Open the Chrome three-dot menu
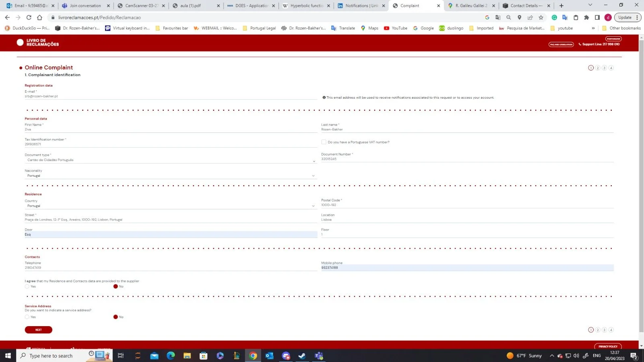644x362 pixels. pyautogui.click(x=637, y=18)
